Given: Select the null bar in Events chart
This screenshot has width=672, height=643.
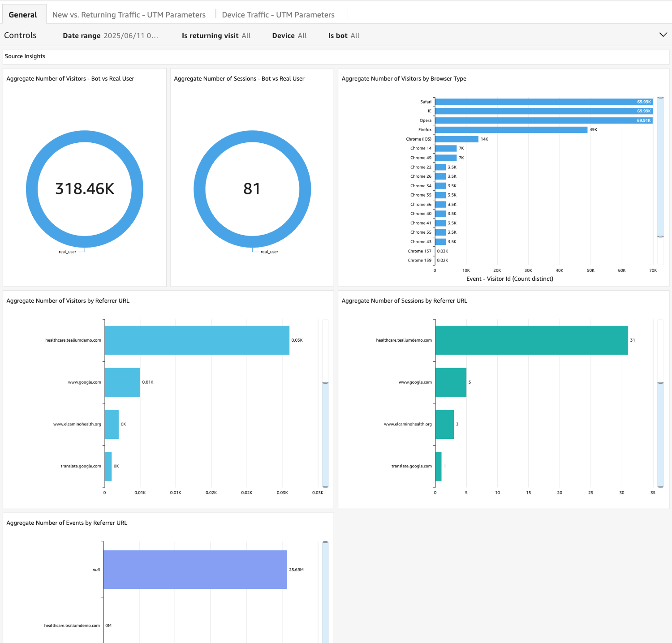Looking at the screenshot, I should (x=195, y=570).
